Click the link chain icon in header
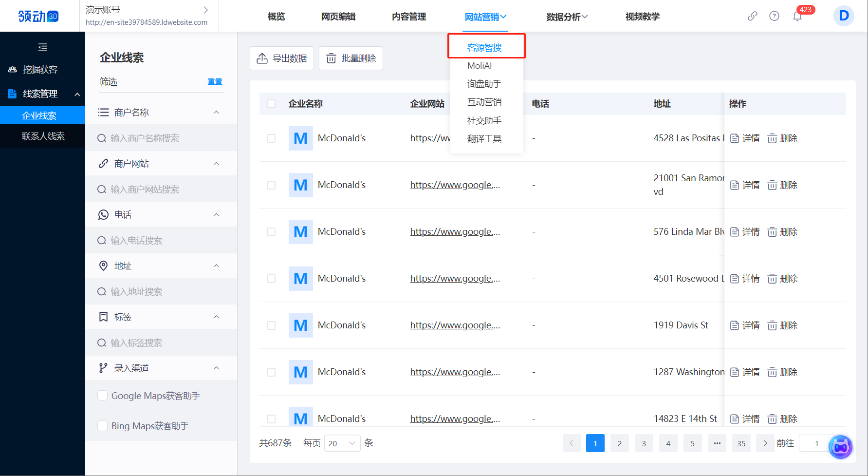The height and width of the screenshot is (476, 868). pos(752,16)
